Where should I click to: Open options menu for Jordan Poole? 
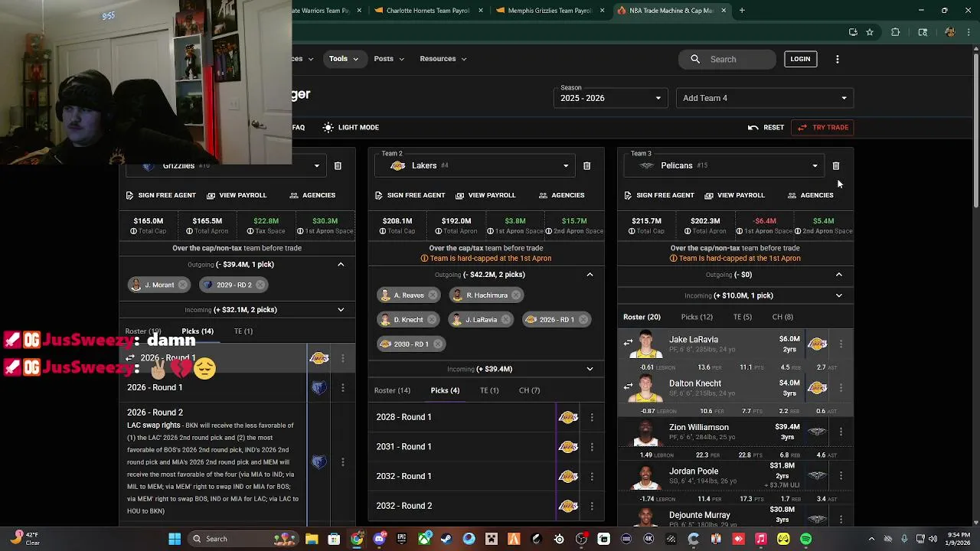click(x=841, y=475)
